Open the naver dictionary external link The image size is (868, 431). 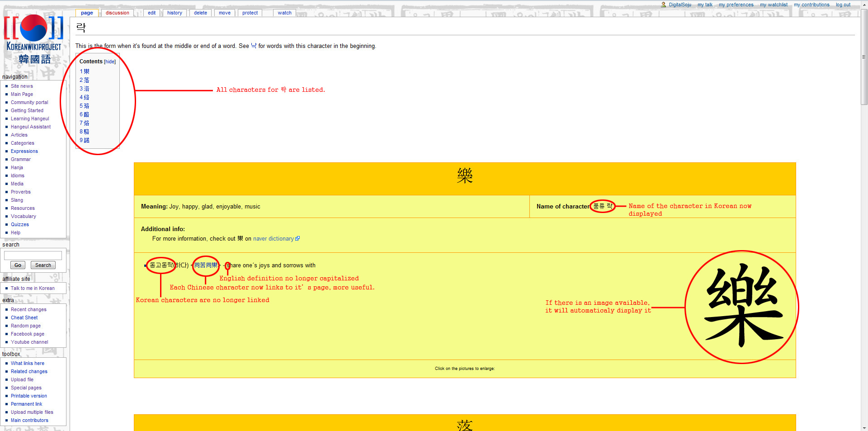tap(273, 239)
